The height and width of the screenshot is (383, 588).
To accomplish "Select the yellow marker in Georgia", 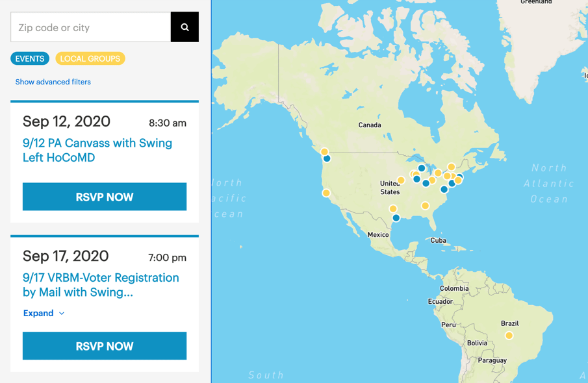I will (425, 206).
